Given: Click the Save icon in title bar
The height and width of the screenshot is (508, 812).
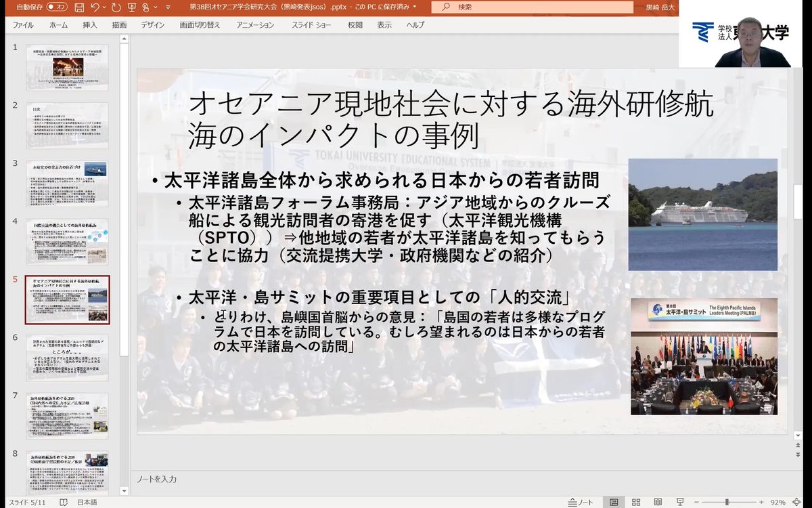Looking at the screenshot, I should 79,7.
